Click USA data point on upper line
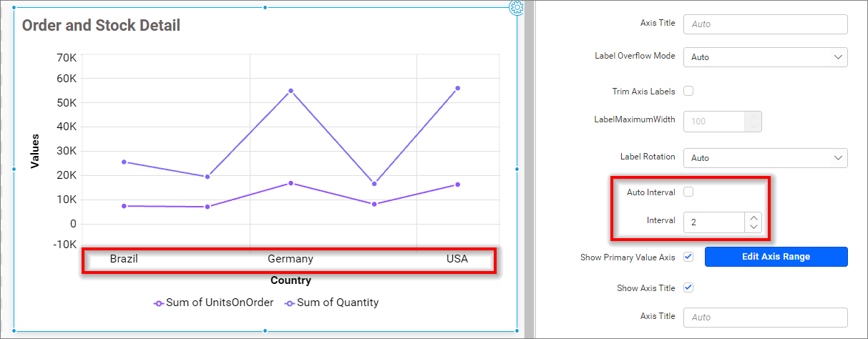The height and width of the screenshot is (339, 868). pos(457,88)
